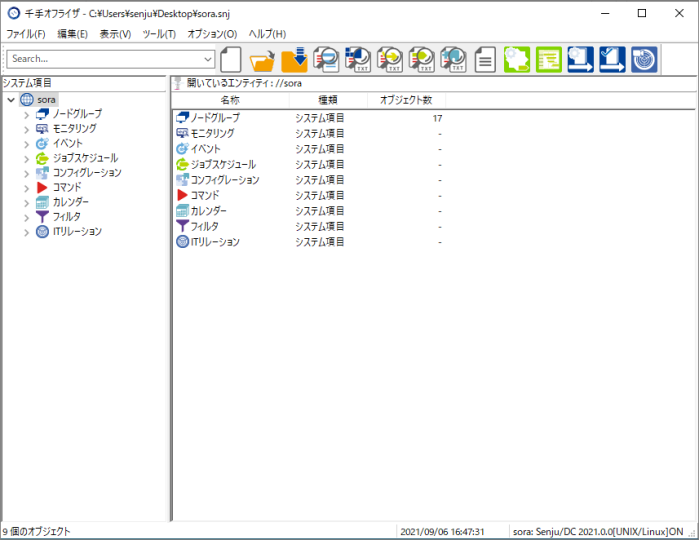Expand the イベント tree node
The height and width of the screenshot is (540, 699).
point(26,144)
